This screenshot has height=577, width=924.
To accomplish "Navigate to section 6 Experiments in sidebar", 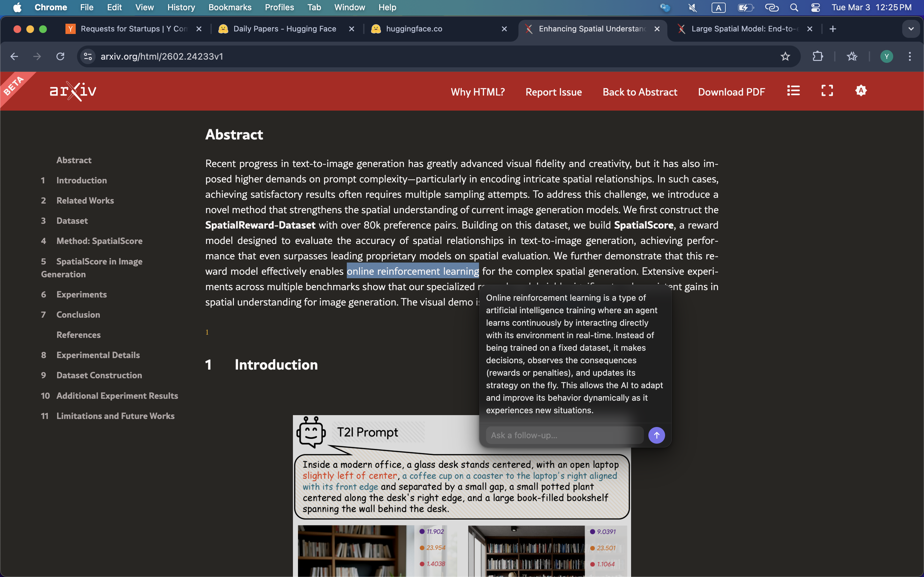I will pyautogui.click(x=81, y=294).
